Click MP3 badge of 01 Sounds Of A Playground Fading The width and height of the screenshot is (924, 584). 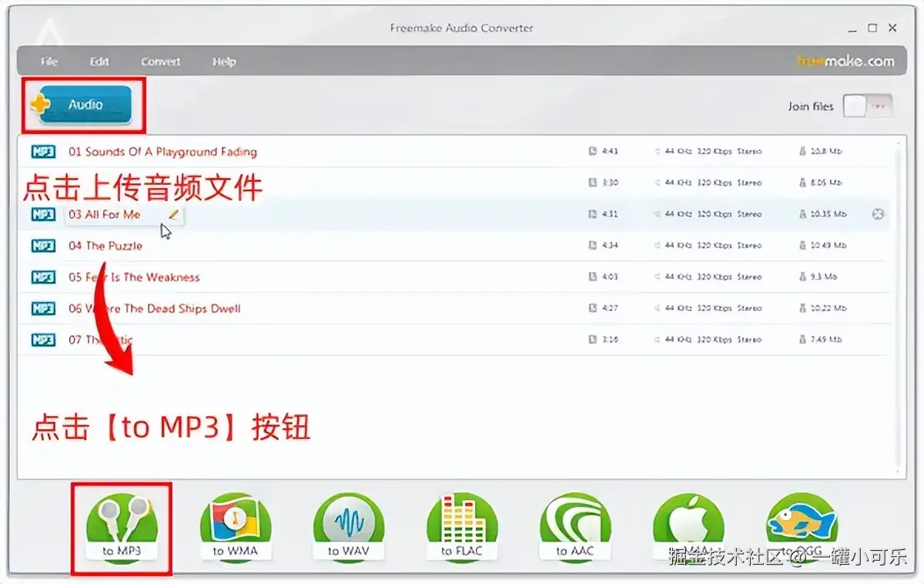[x=43, y=152]
